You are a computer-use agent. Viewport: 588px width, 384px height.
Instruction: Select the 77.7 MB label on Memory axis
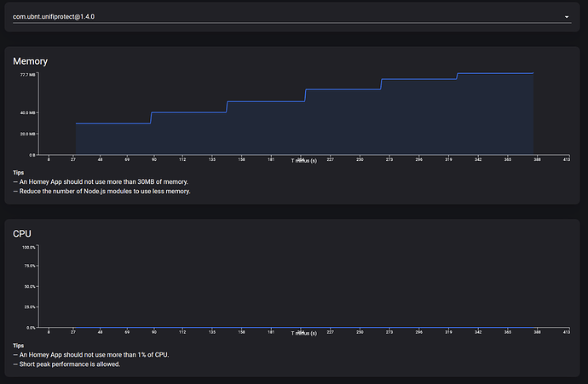tap(28, 75)
